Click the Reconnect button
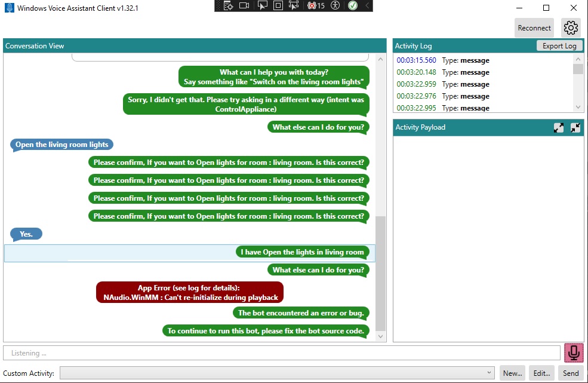Screen dimensions: 588x383 click(534, 27)
